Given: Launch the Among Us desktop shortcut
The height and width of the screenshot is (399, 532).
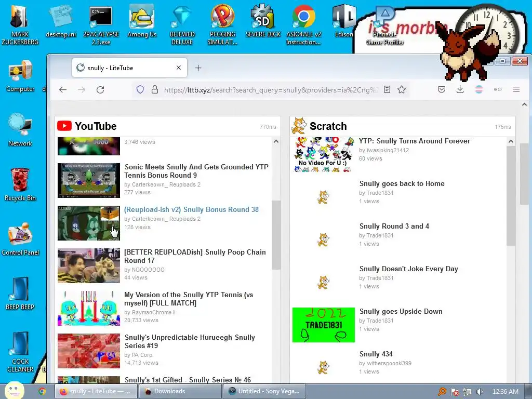Looking at the screenshot, I should pyautogui.click(x=141, y=22).
